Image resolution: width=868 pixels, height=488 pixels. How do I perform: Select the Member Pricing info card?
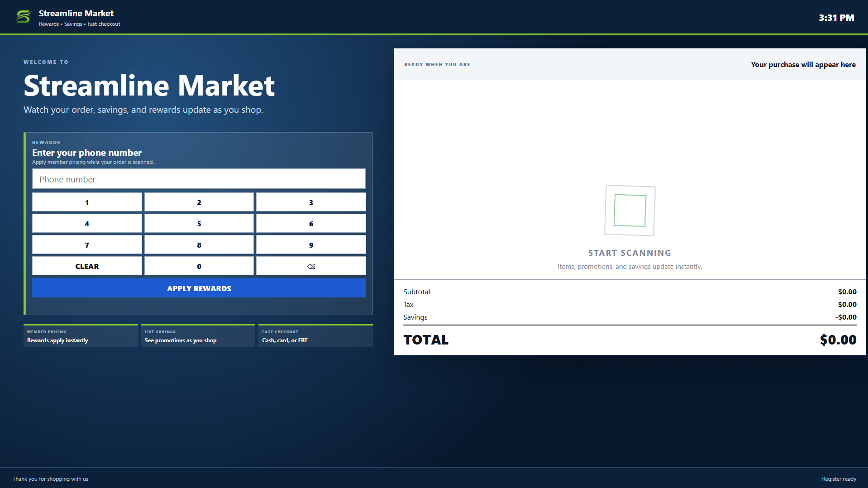click(81, 336)
